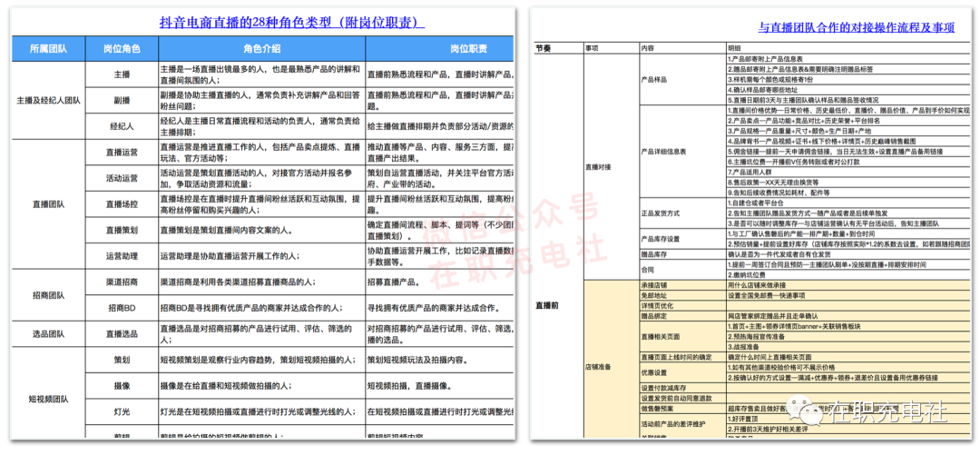
Task: Click the 正品发货方式 cell
Action: click(663, 212)
